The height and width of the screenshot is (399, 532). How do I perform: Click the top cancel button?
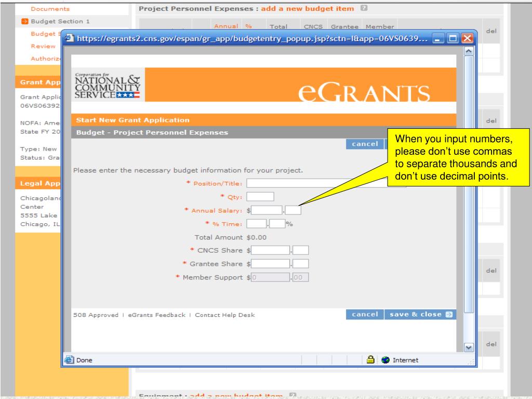pyautogui.click(x=365, y=144)
